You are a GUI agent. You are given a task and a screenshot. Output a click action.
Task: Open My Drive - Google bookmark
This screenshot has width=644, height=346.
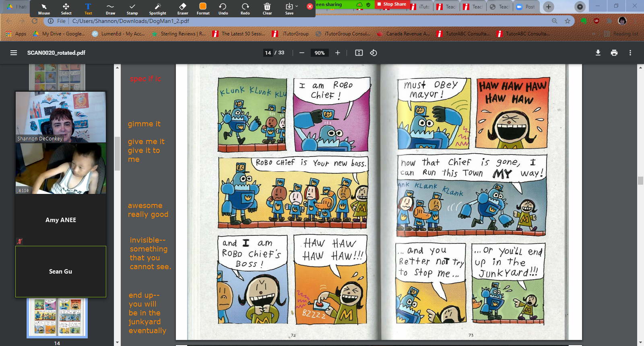click(59, 34)
